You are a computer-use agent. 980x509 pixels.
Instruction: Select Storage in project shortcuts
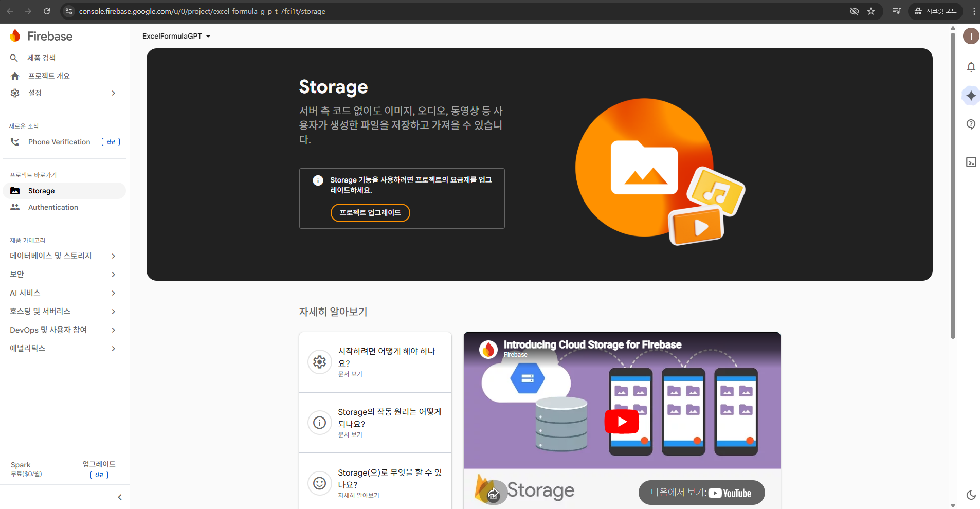(x=64, y=191)
